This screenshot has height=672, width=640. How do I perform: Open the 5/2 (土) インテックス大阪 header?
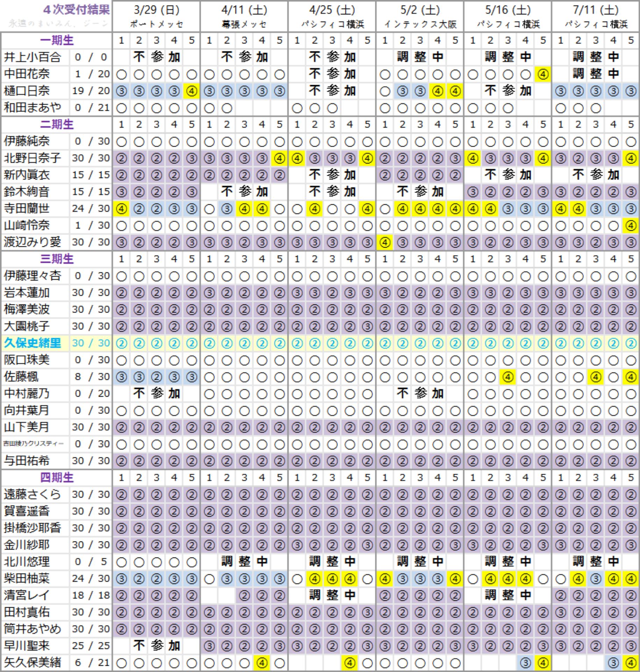pos(420,16)
